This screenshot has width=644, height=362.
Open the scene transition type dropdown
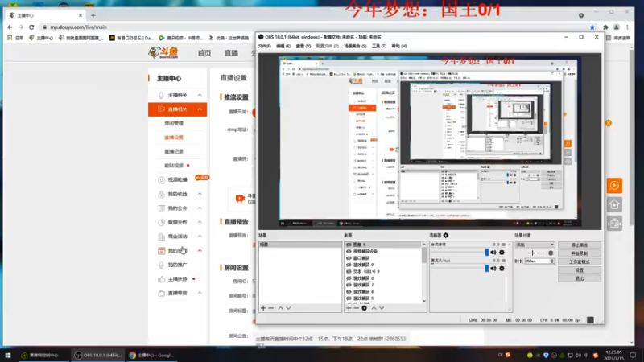tap(535, 245)
